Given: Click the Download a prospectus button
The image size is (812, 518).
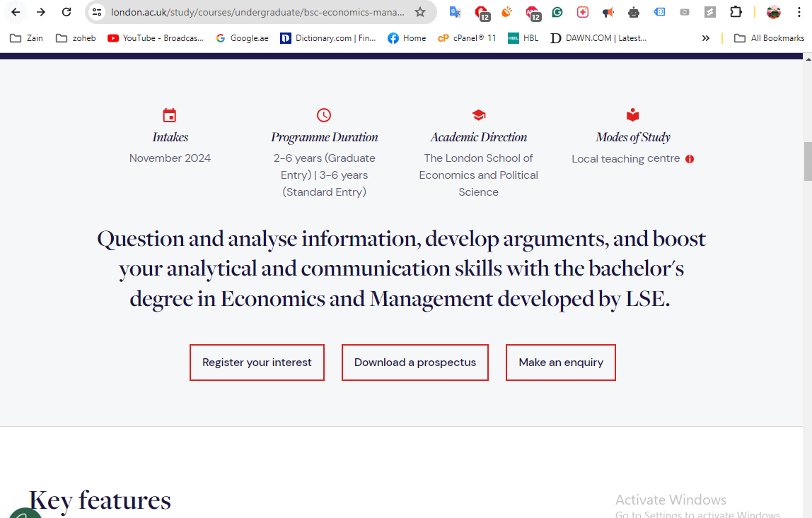Looking at the screenshot, I should [x=414, y=363].
